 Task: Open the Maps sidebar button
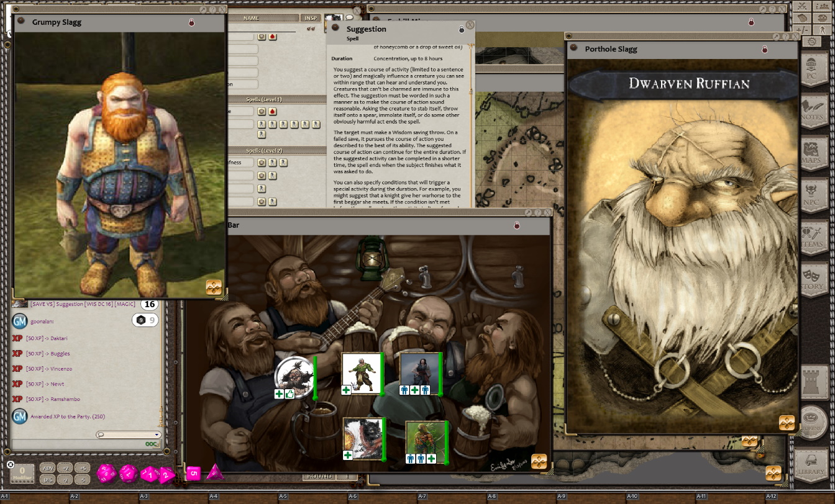(814, 153)
